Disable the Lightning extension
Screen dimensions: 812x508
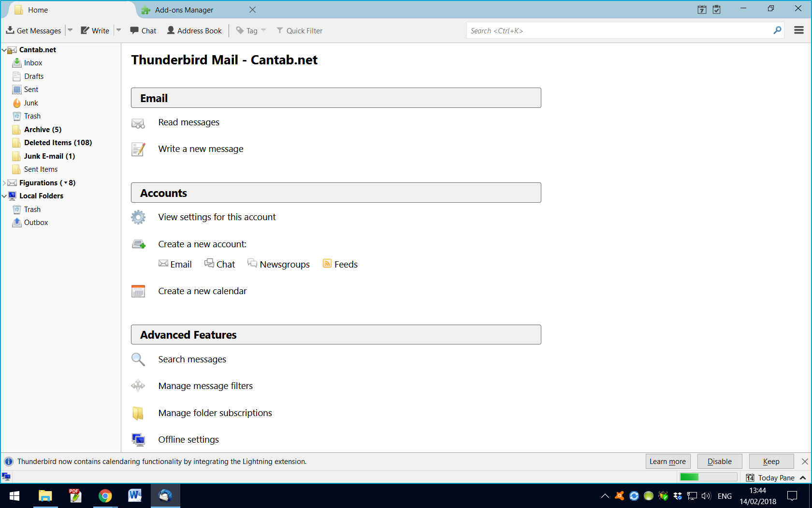[719, 461]
